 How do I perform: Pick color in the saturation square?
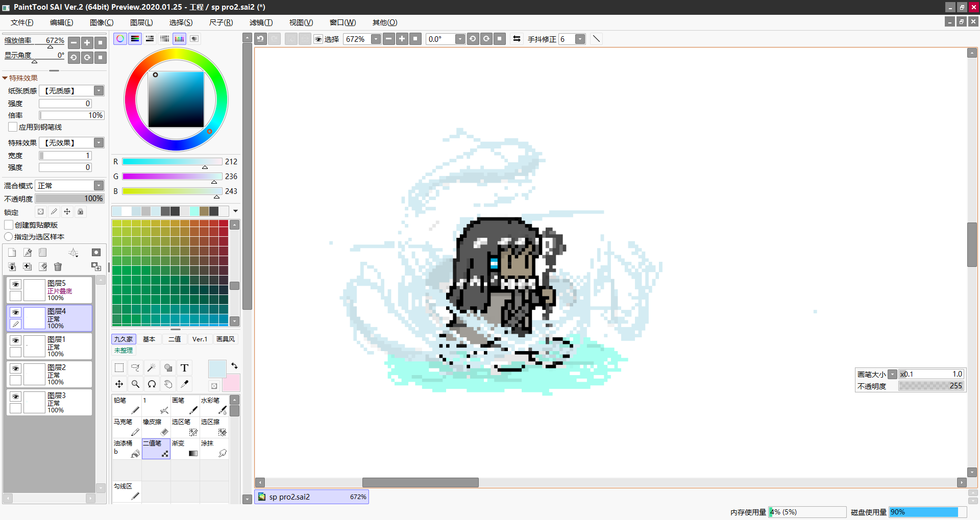(x=176, y=100)
